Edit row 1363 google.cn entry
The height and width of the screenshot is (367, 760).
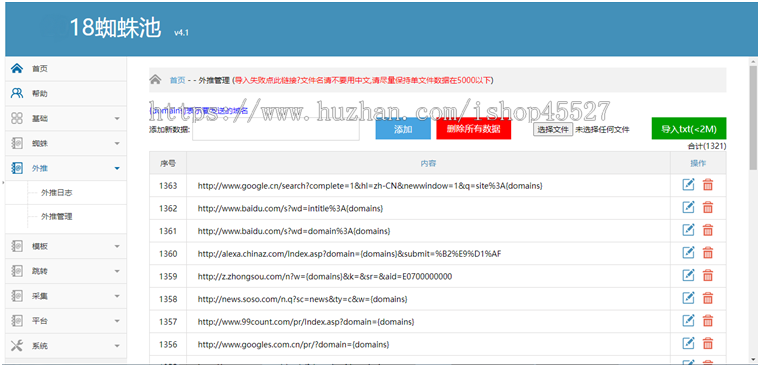pos(688,185)
